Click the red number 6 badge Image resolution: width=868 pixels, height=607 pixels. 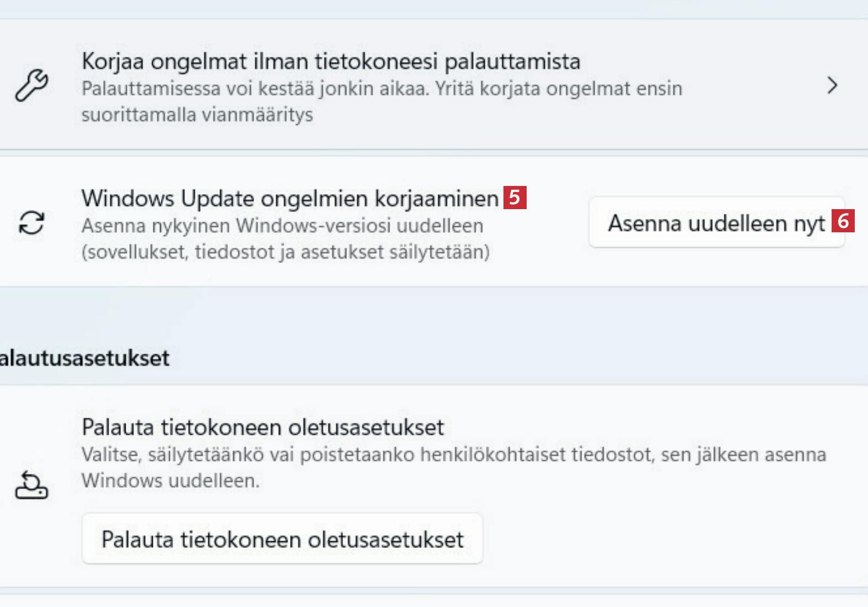pyautogui.click(x=843, y=221)
